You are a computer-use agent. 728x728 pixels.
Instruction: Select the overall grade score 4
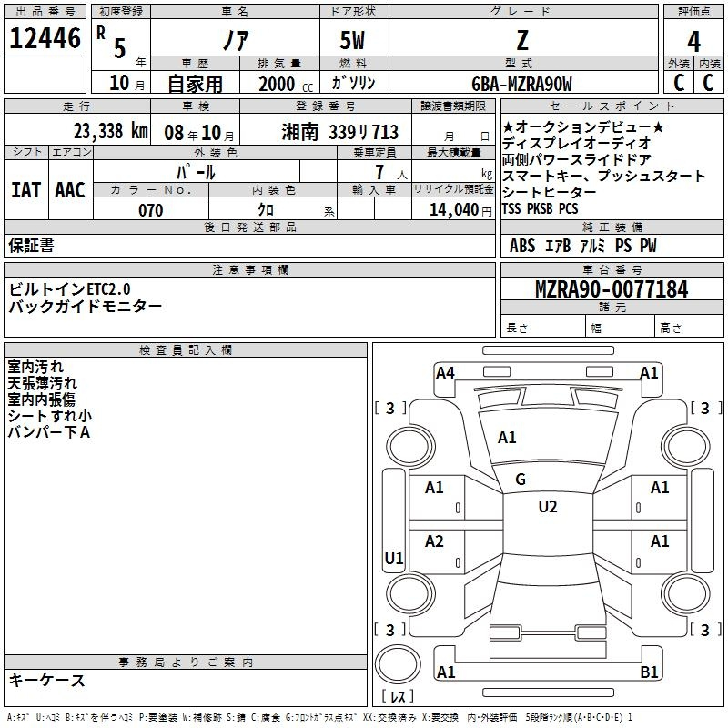point(694,42)
